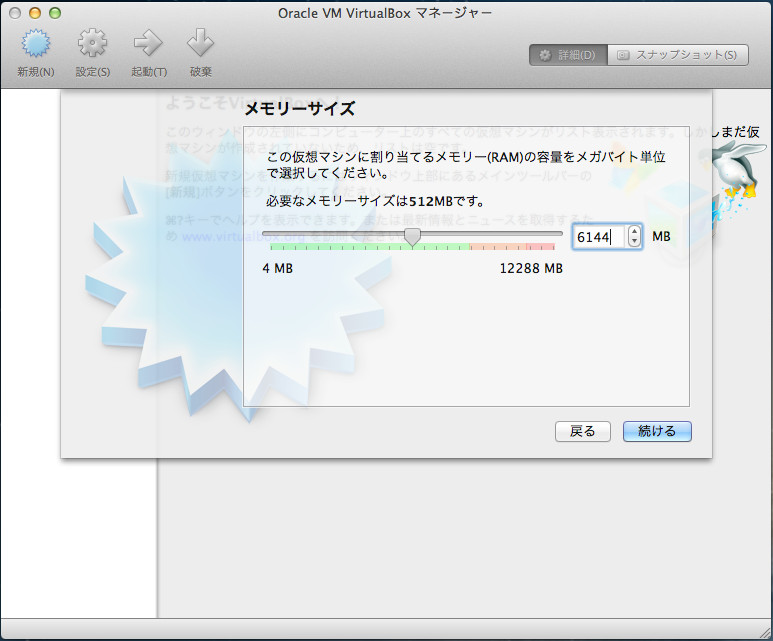
Task: Click the Discard (破棄) down-arrow icon
Action: (x=201, y=44)
